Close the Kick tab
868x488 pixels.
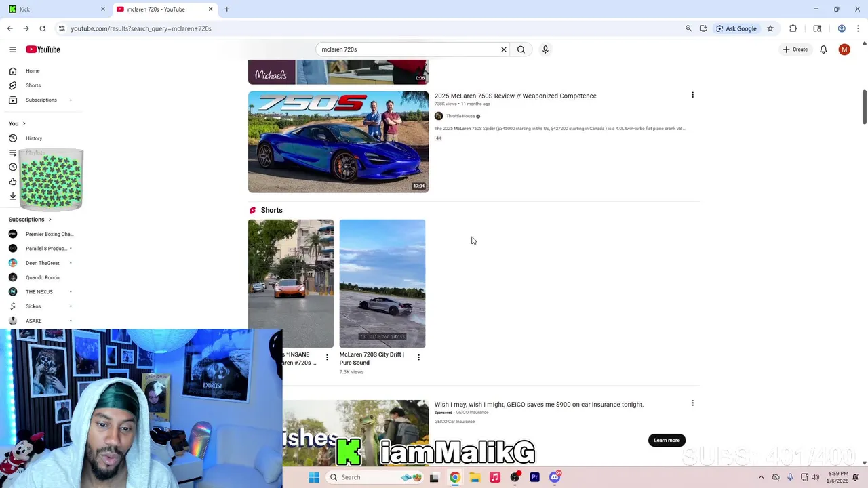(103, 9)
